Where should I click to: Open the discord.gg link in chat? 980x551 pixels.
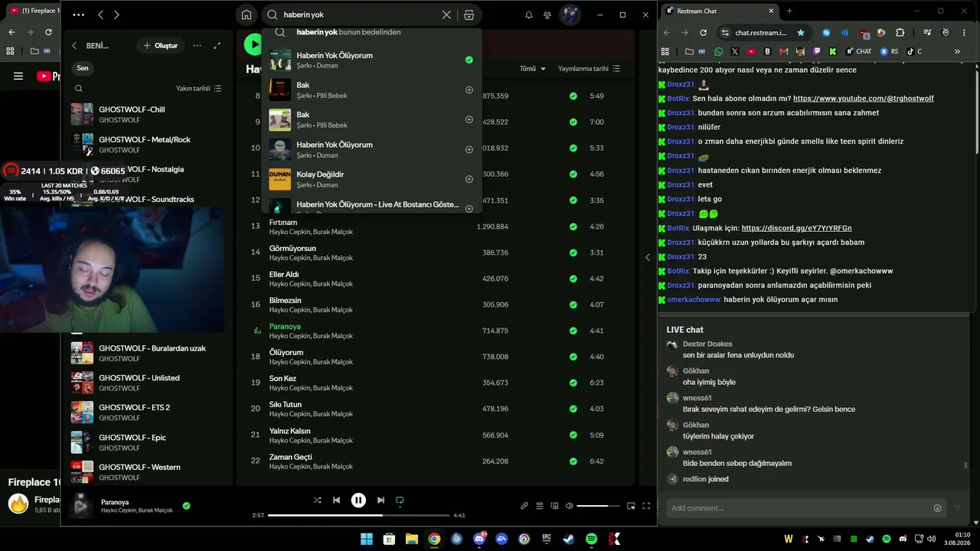796,228
